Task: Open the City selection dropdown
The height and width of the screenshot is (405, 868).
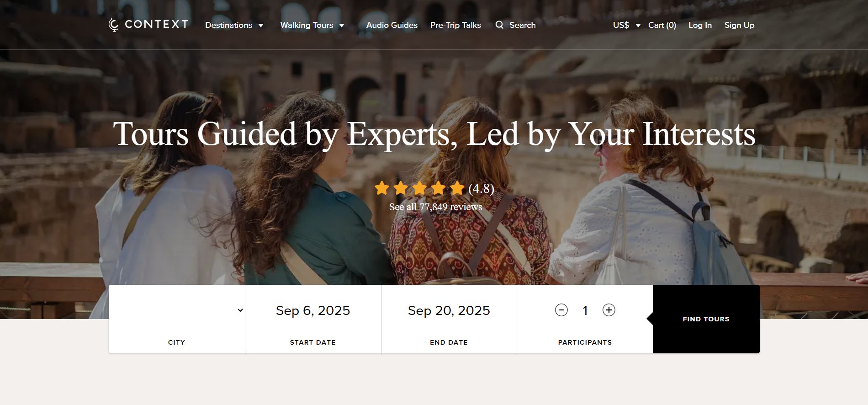Action: (x=177, y=310)
